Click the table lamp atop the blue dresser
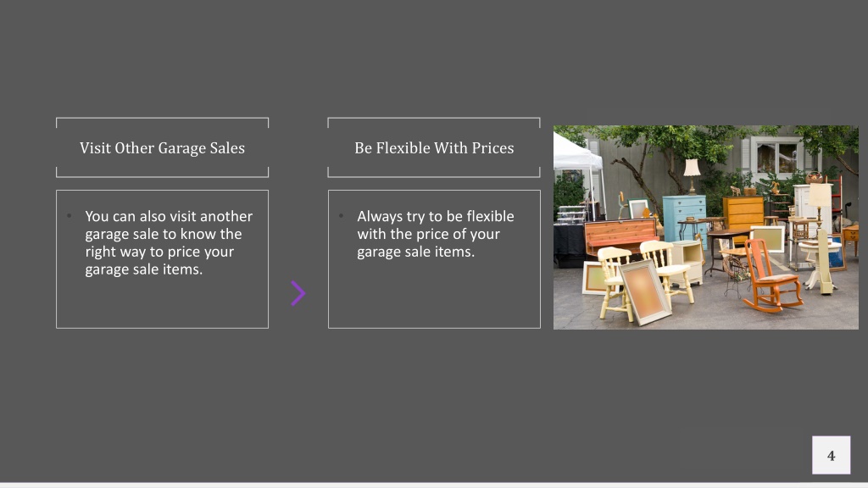Screen dimensions: 868x488 692,175
